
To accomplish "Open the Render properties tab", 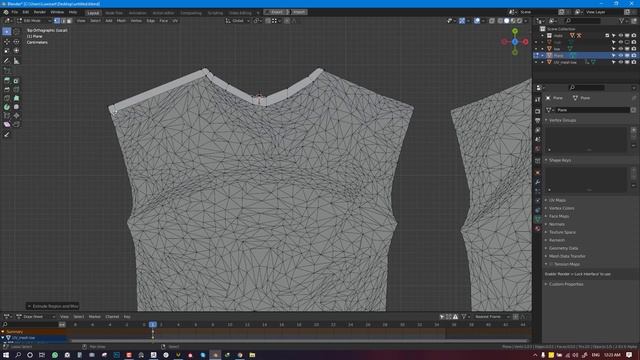I will pyautogui.click(x=538, y=111).
